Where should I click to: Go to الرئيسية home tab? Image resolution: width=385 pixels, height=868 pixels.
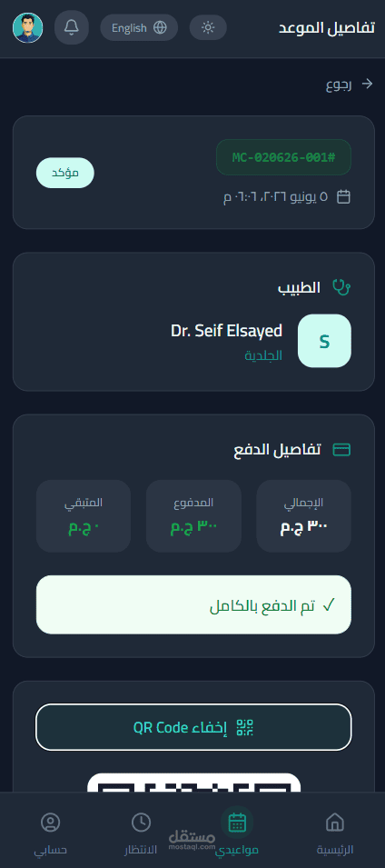click(x=335, y=833)
